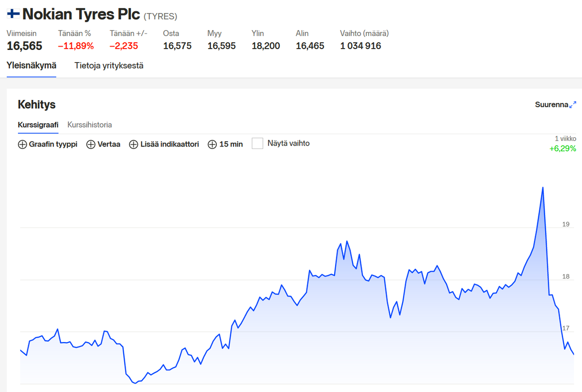Click the 1 viikko period label
The width and height of the screenshot is (582, 392).
point(566,138)
